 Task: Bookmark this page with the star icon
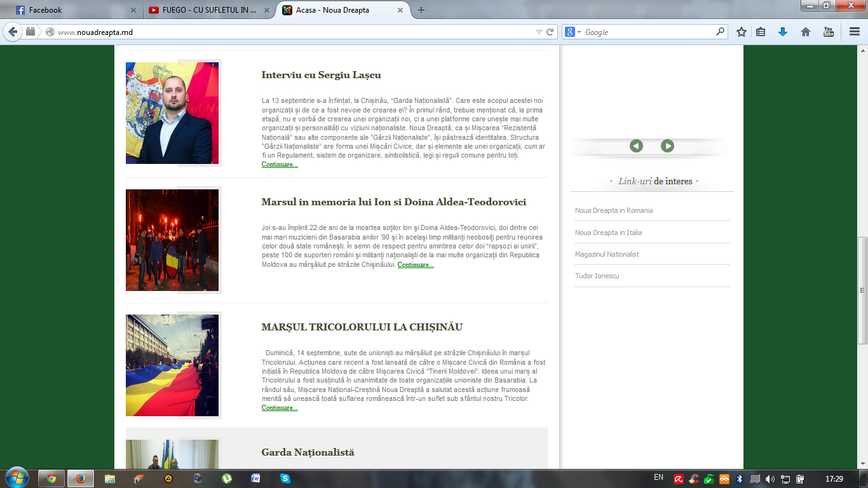741,32
